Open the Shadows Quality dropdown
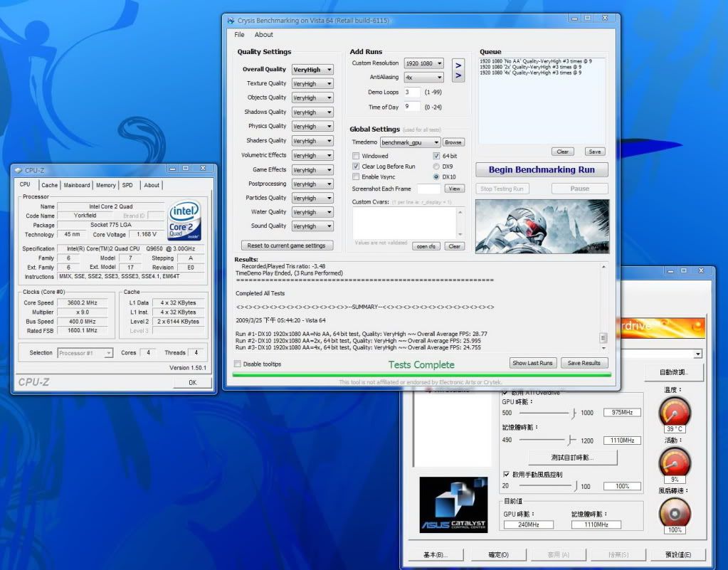The height and width of the screenshot is (570, 728). coord(312,112)
